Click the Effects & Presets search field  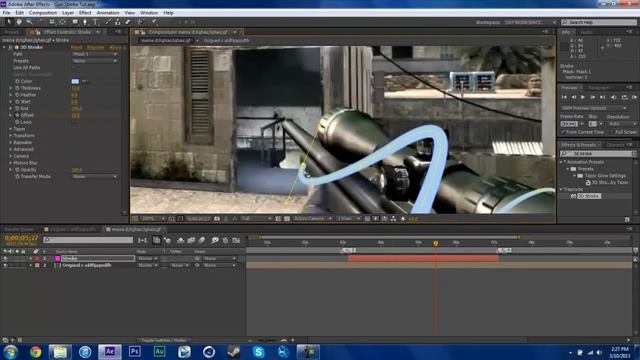598,154
